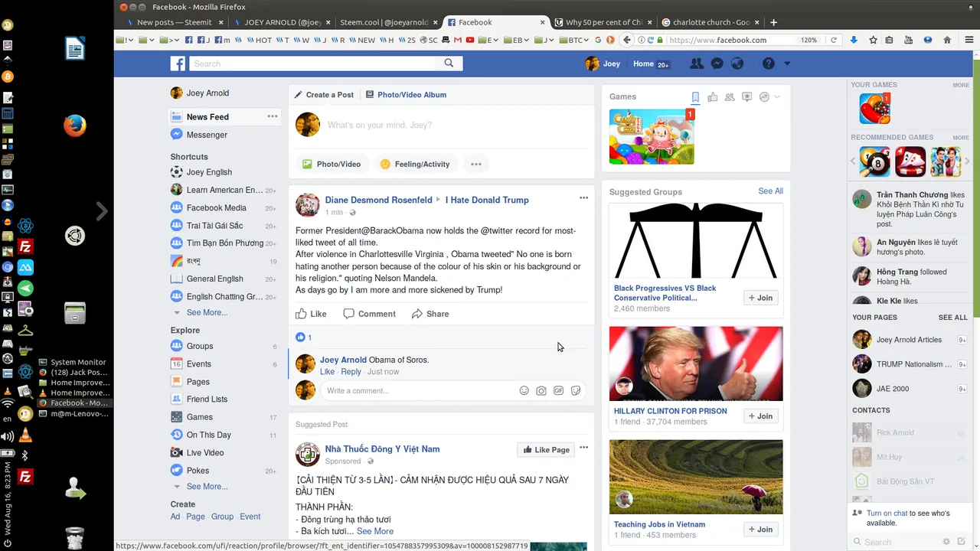Click Create a Post
This screenshot has height=551, width=980.
tap(324, 95)
